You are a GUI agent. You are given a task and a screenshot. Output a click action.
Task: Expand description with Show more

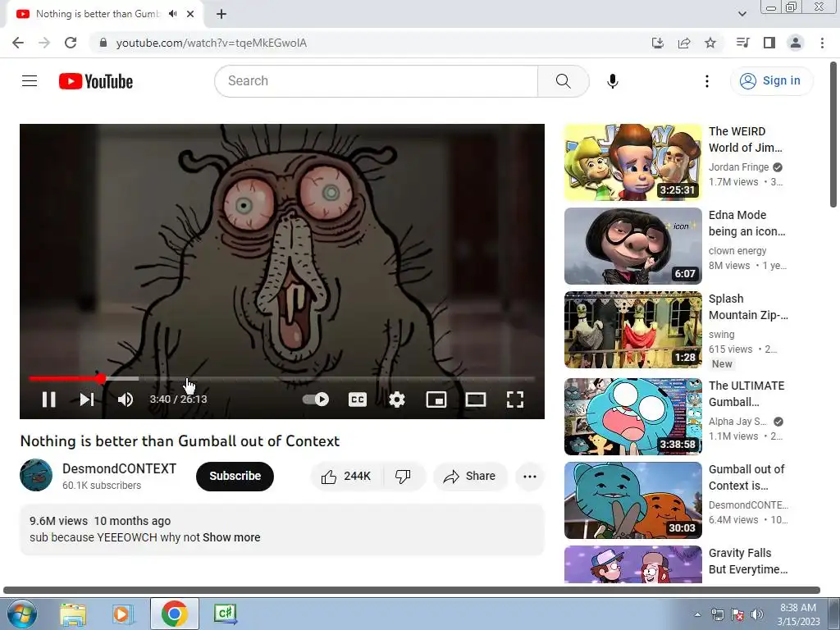[231, 537]
